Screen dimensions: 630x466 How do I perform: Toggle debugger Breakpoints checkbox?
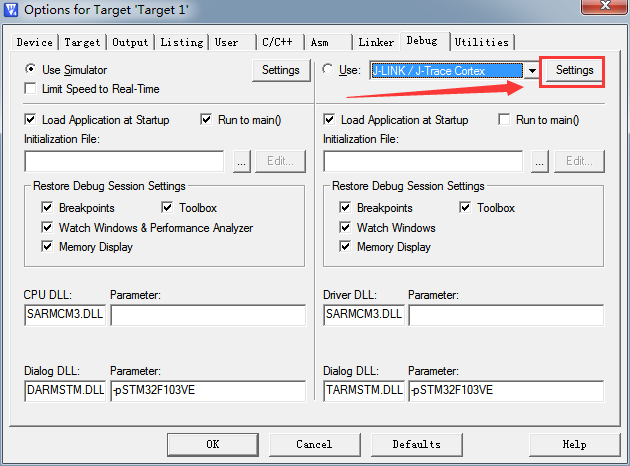(x=345, y=207)
